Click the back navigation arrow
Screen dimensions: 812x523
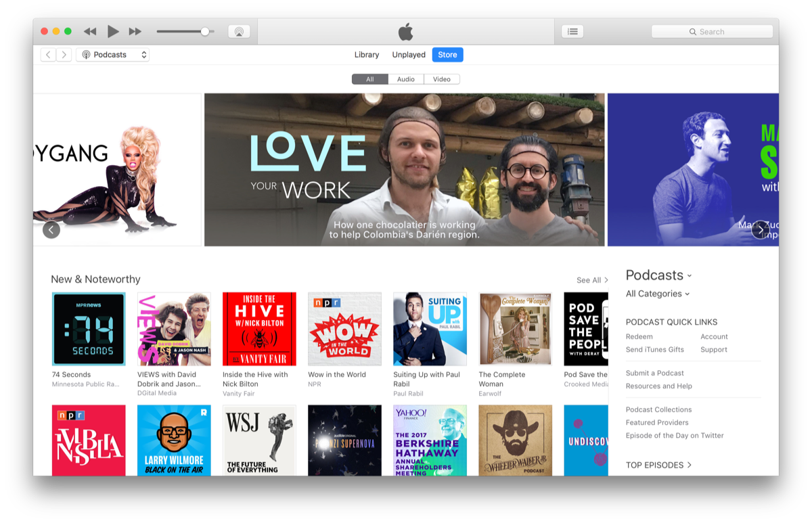47,54
